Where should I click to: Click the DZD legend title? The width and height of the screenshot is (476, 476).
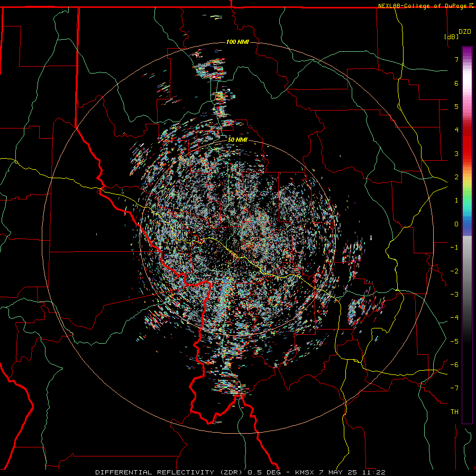[465, 32]
